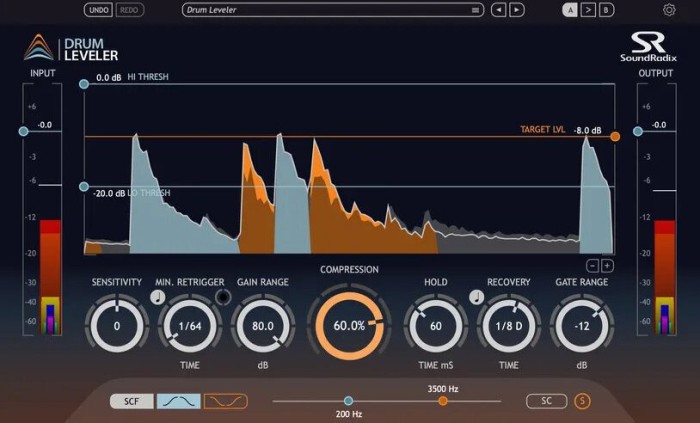Click the Recovery knob
The width and height of the screenshot is (700, 423).
509,326
